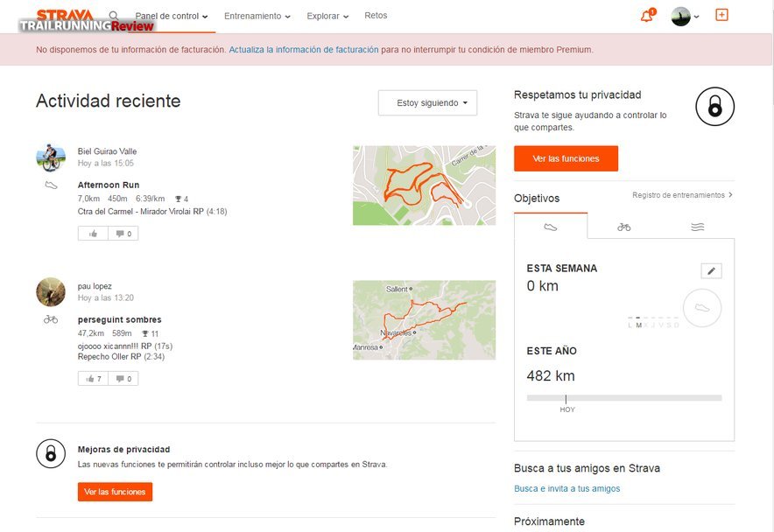The height and width of the screenshot is (532, 774).
Task: Click the Mejoras de privacidad padlock icon
Action: (51, 453)
